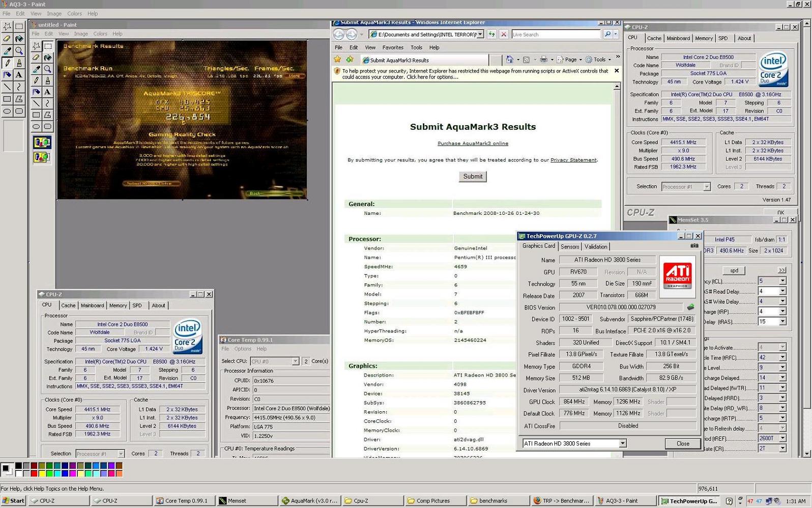Image resolution: width=812 pixels, height=508 pixels.
Task: Focus the Live Search input field
Action: [556, 34]
